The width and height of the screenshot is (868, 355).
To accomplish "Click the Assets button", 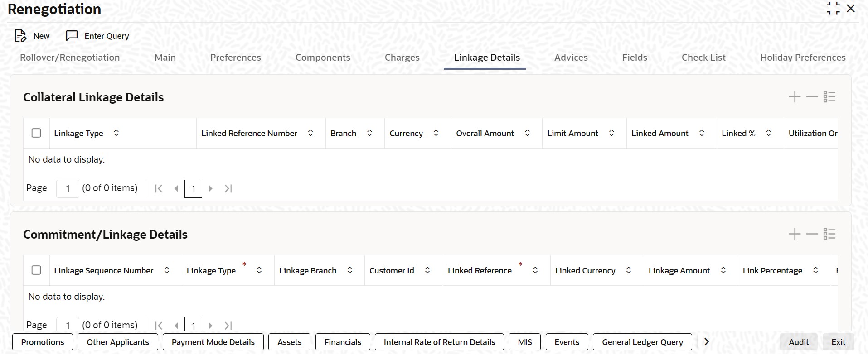I will [289, 342].
